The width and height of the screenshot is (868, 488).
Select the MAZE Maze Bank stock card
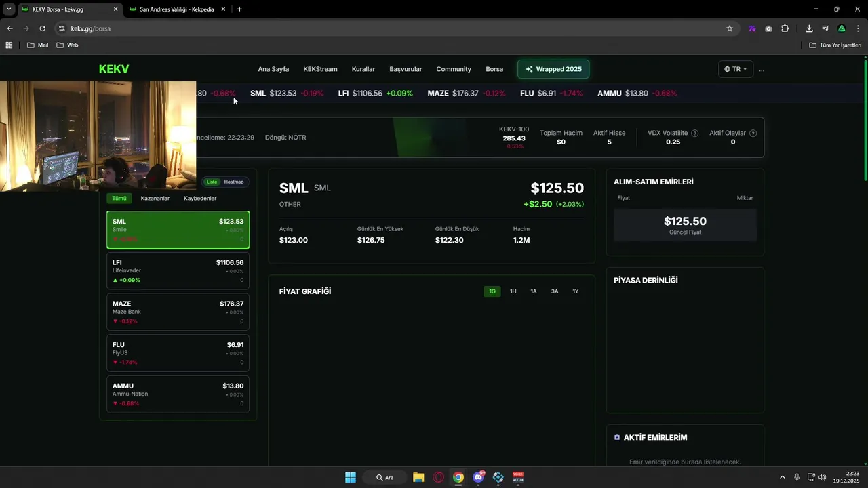(178, 312)
